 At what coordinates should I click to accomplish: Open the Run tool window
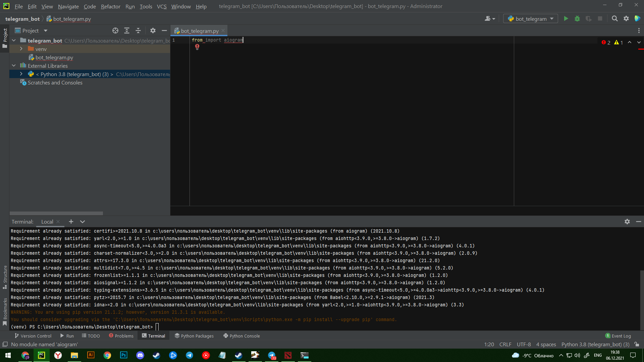(x=67, y=336)
